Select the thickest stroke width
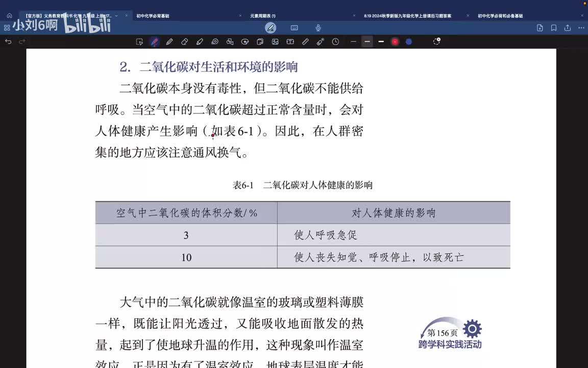The width and height of the screenshot is (588, 368). coord(381,42)
